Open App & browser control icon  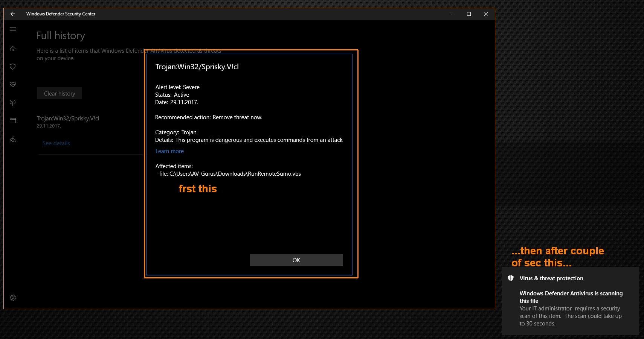[x=13, y=121]
